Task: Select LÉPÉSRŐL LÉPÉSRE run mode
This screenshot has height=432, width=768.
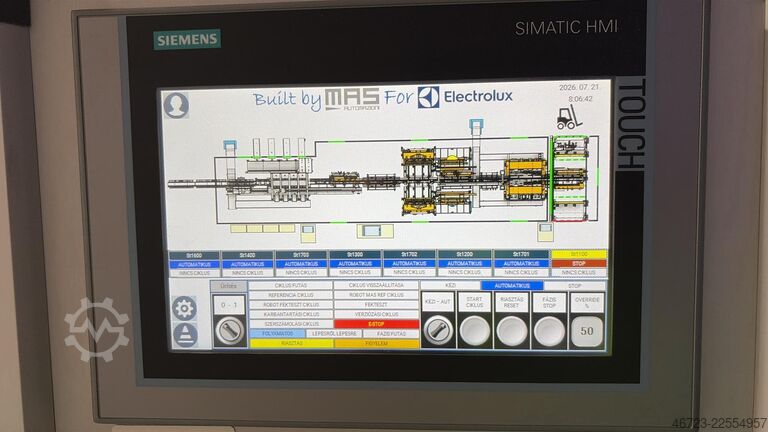Action: pyautogui.click(x=334, y=334)
